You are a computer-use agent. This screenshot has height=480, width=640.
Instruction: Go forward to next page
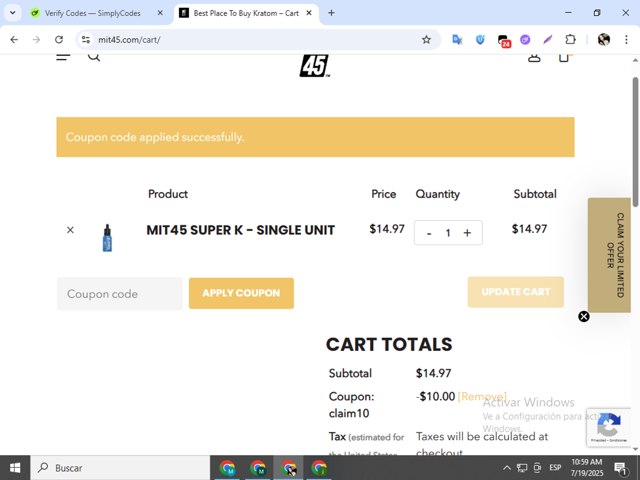pyautogui.click(x=36, y=40)
